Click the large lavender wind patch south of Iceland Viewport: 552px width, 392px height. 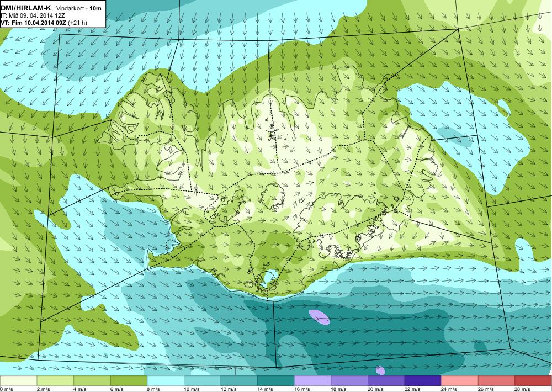coord(319,317)
